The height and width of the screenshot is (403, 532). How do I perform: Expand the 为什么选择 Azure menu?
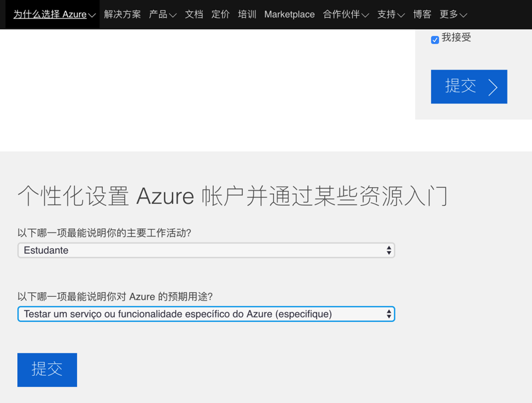tap(54, 14)
